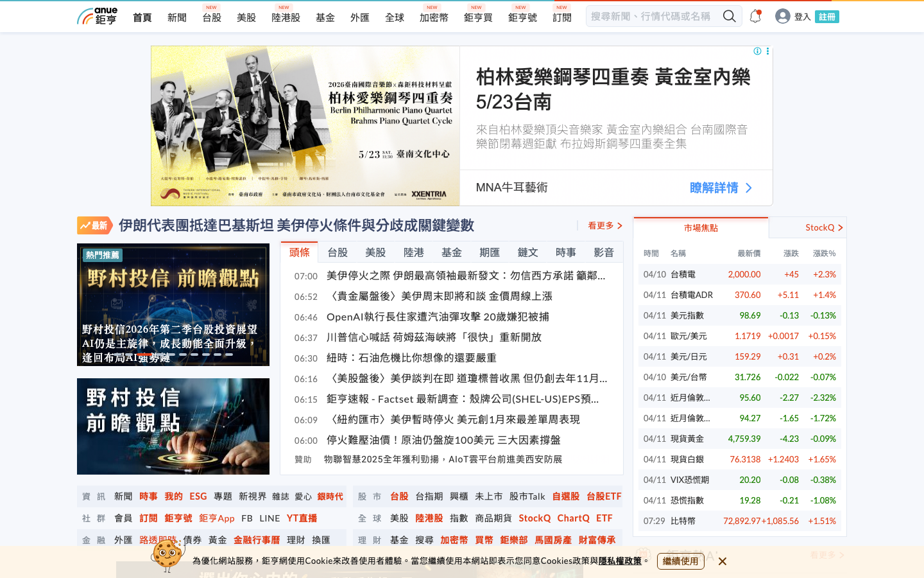Open the ad options menu dots
This screenshot has width=924, height=578.
[x=767, y=51]
